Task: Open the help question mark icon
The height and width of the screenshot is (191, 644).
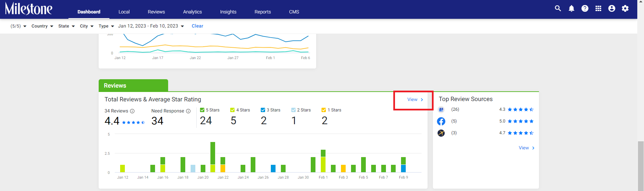Action: pos(585,8)
